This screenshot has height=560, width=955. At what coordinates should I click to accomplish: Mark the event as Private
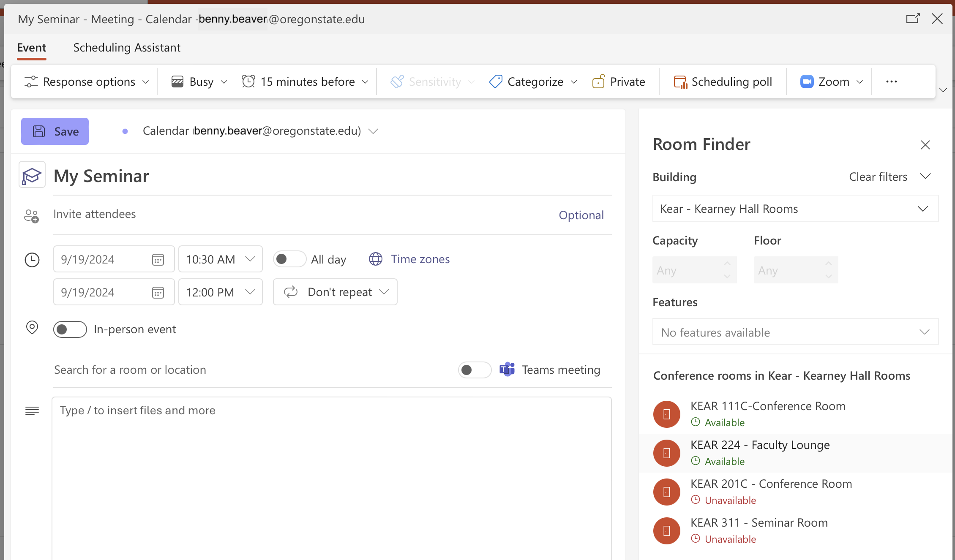click(x=619, y=82)
